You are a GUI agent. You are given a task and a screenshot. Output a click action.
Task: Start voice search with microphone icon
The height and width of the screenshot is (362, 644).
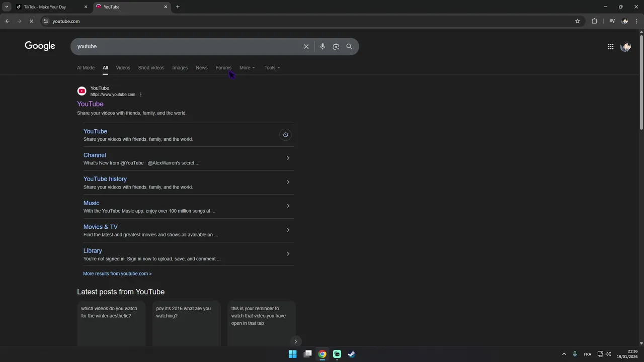(x=323, y=46)
